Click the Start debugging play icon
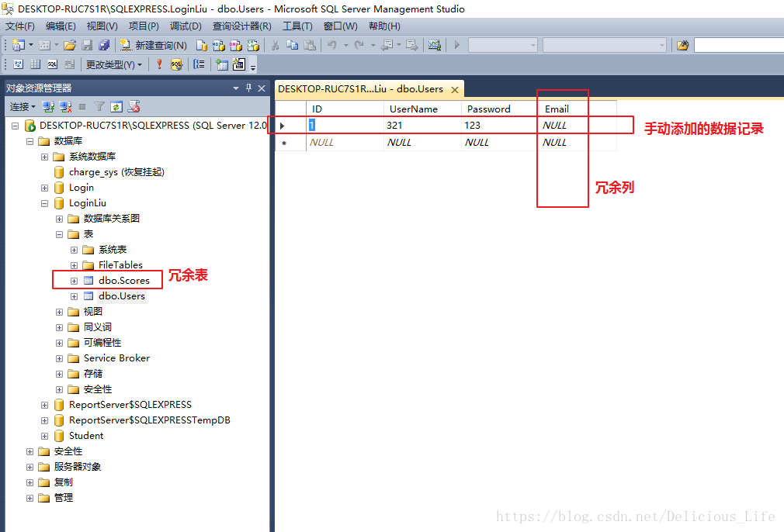The image size is (784, 532). (456, 45)
